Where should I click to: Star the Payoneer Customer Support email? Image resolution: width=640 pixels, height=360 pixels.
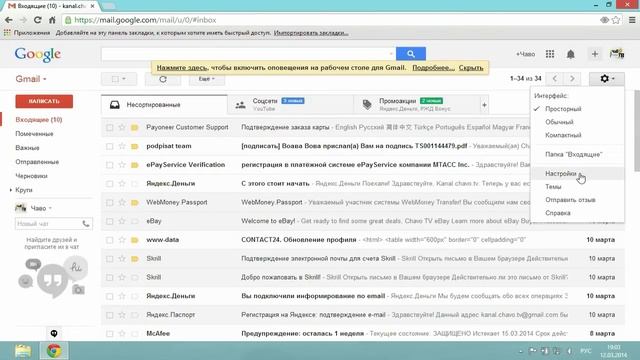click(122, 127)
